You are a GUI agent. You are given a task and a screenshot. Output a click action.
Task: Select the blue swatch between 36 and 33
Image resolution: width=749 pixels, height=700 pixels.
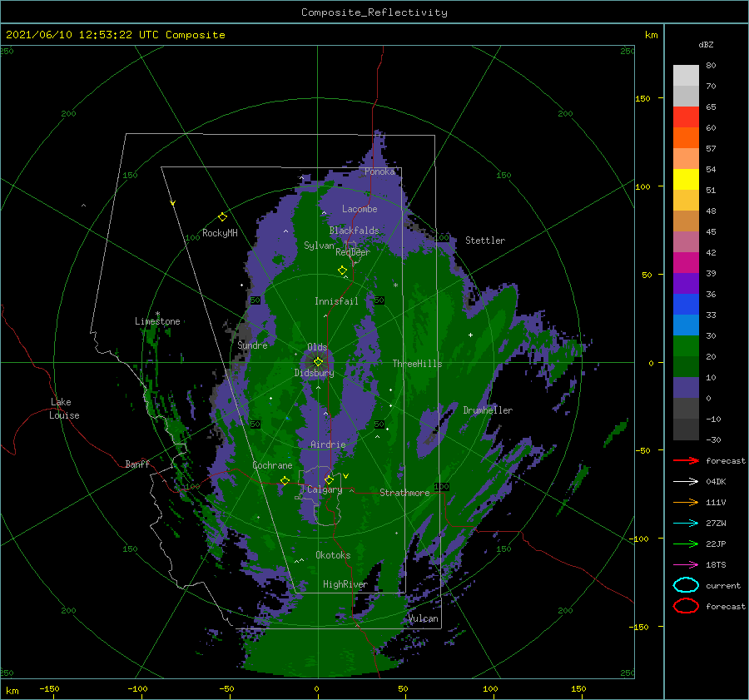pos(686,304)
